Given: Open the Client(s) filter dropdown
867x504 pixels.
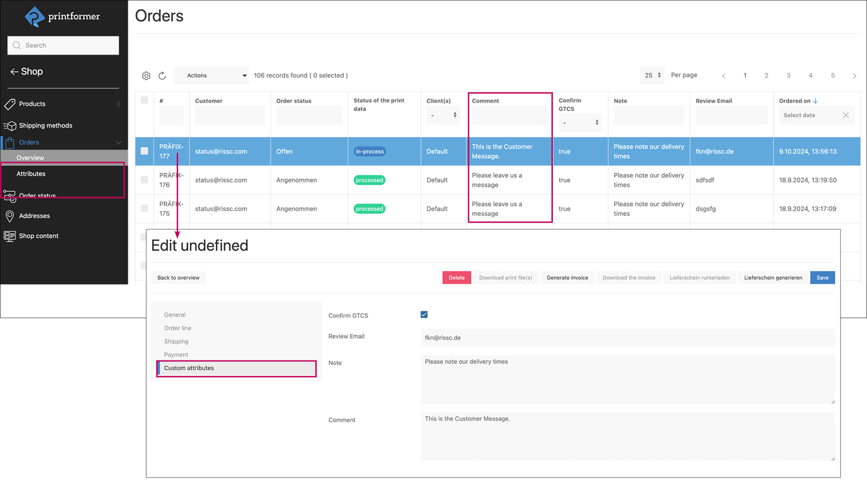Looking at the screenshot, I should point(443,115).
